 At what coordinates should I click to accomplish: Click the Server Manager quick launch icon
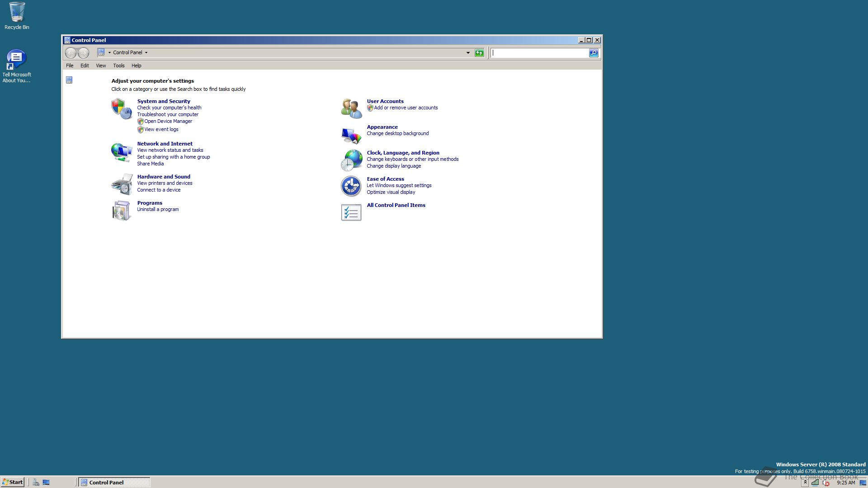(x=36, y=482)
